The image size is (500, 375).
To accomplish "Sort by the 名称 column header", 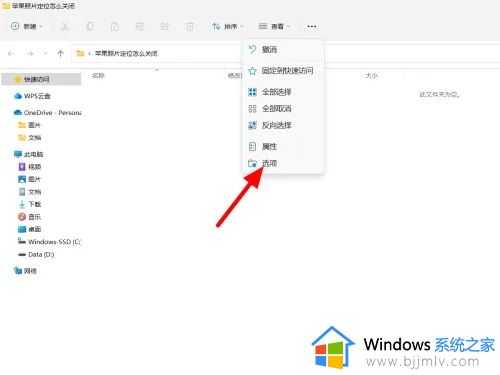I will [x=98, y=76].
